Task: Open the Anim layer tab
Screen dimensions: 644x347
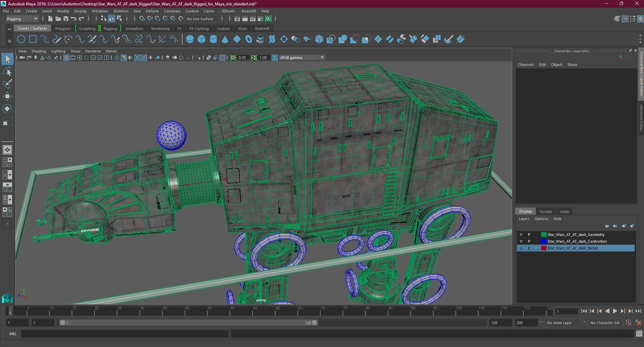Action: 564,212
